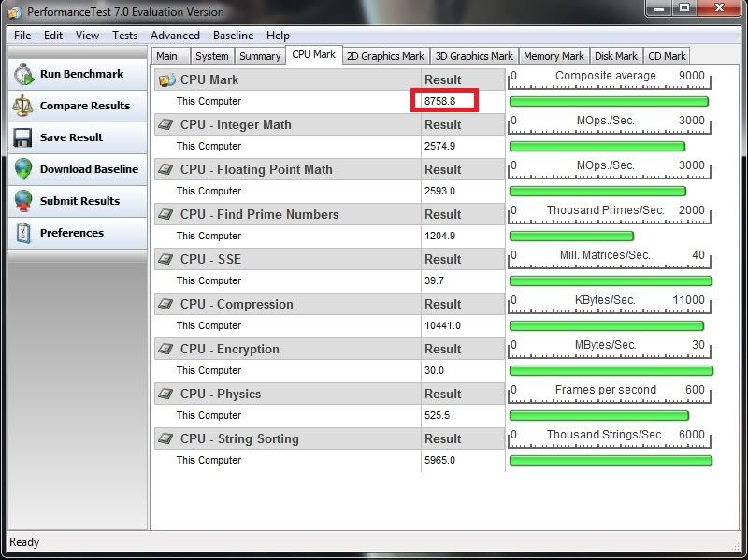Open the View menu
Image resolution: width=748 pixels, height=560 pixels.
pos(87,36)
